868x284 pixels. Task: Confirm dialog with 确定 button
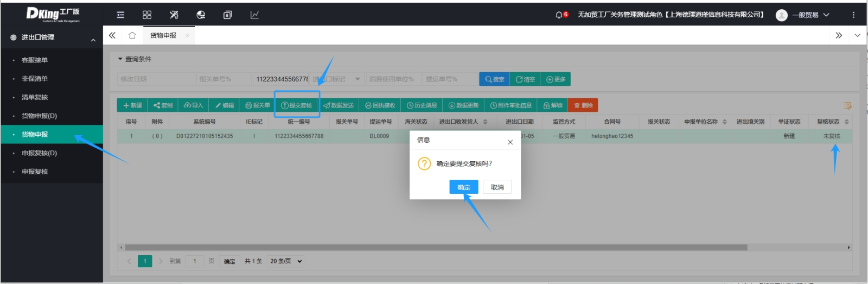464,187
